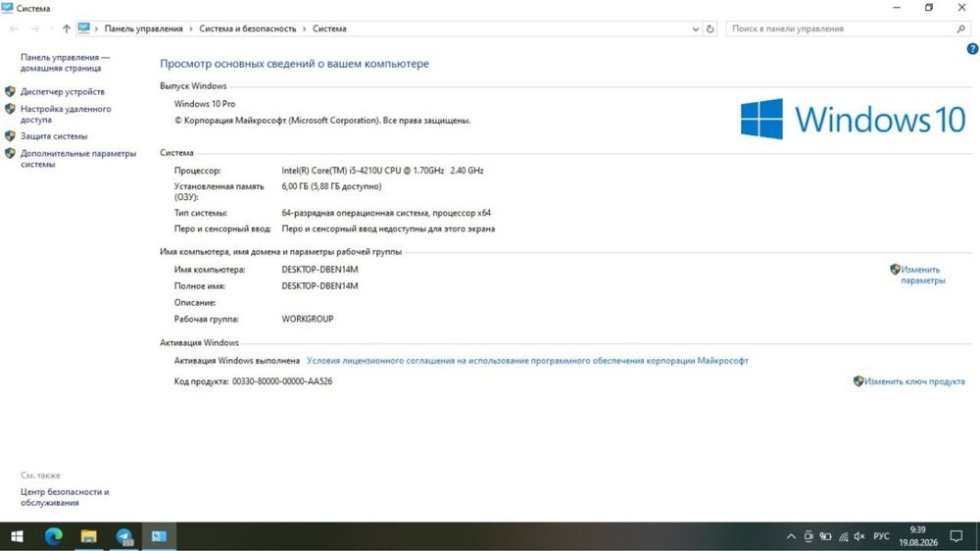Viewport: 980px width, 551px height.
Task: Switch input language via РУС indicator
Action: tap(881, 536)
